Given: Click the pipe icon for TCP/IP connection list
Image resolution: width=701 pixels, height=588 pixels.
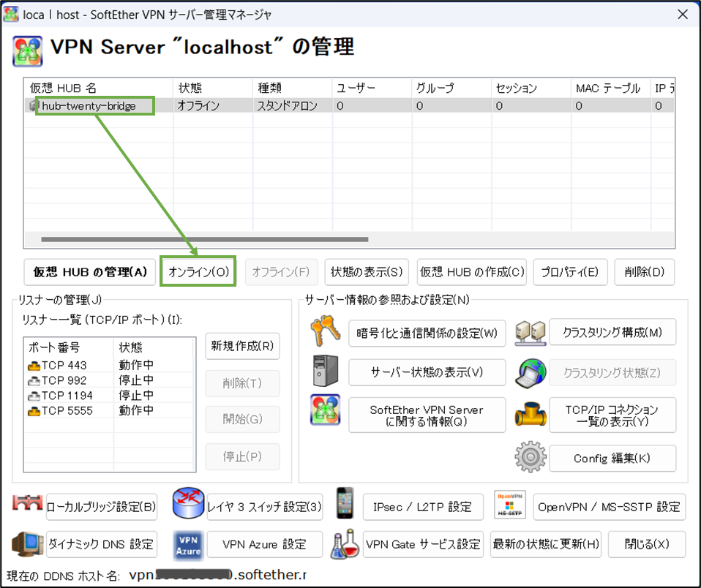Looking at the screenshot, I should pos(530,414).
